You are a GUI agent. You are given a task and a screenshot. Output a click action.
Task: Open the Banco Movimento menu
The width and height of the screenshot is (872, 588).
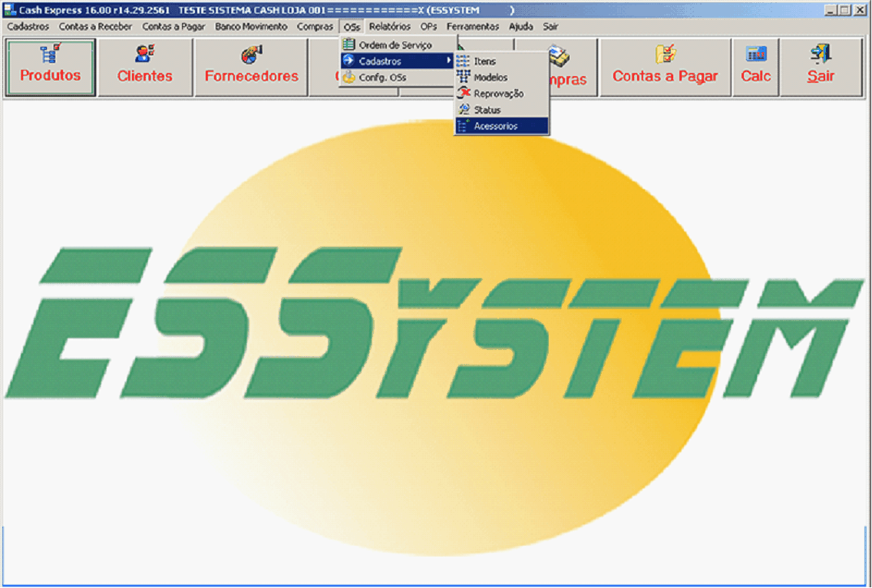click(251, 26)
